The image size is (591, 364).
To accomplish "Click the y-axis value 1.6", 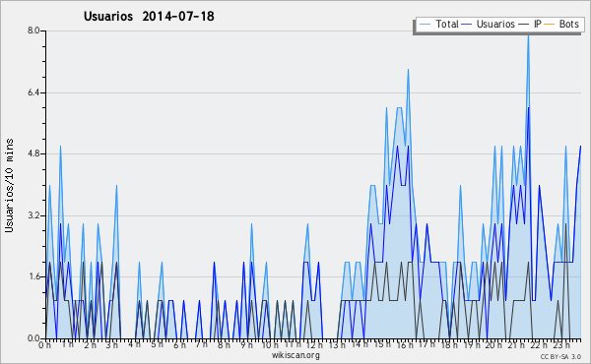I will pos(33,277).
